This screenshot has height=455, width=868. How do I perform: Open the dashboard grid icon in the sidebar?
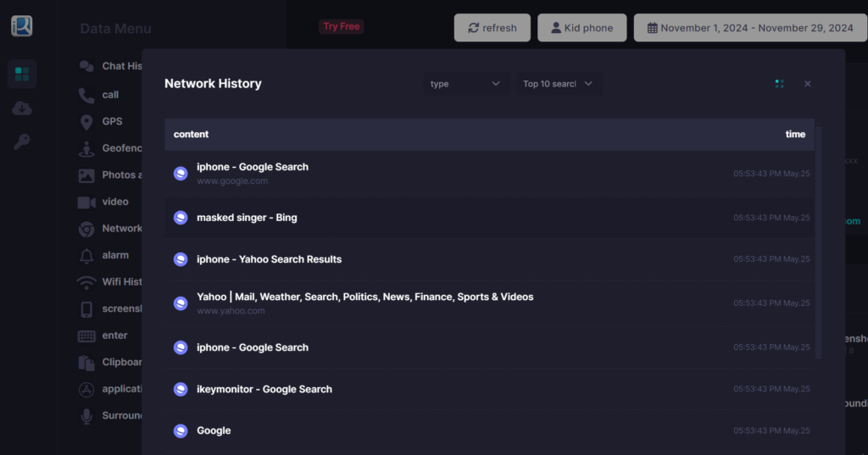(22, 75)
